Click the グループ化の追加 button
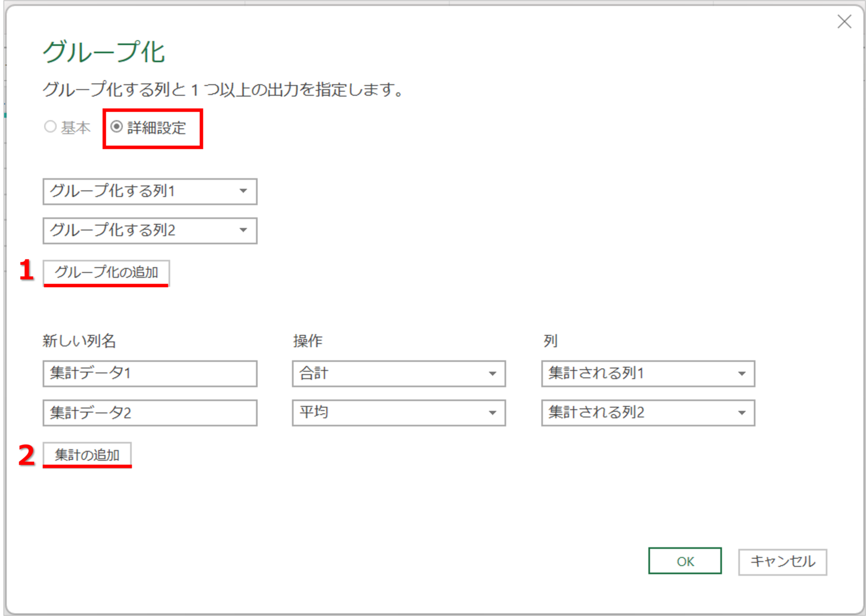The width and height of the screenshot is (866, 616). click(107, 272)
